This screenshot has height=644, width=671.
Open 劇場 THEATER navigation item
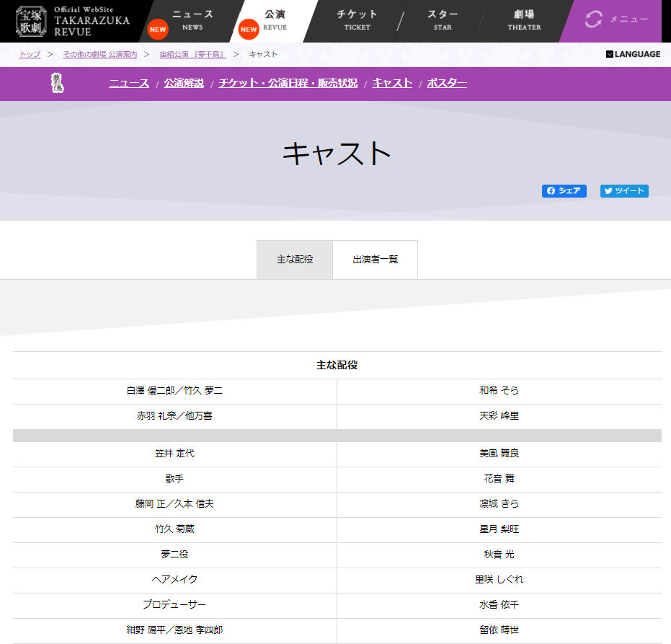point(524,20)
